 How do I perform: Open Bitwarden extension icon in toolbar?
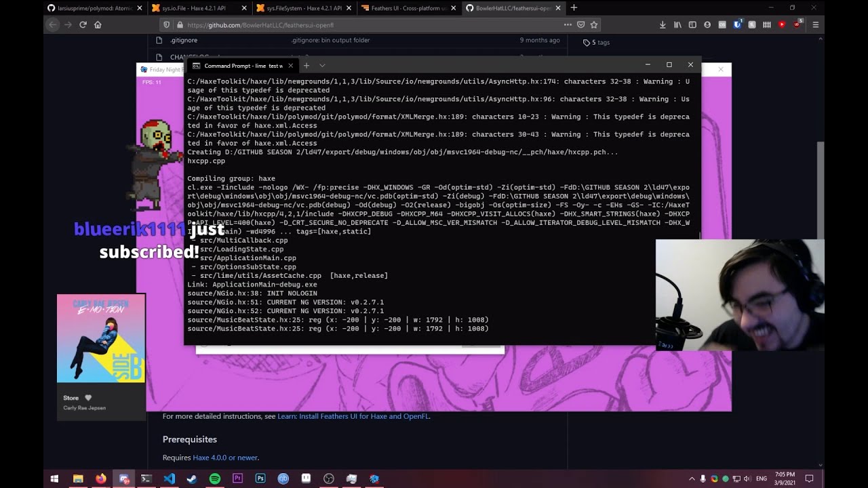point(737,24)
